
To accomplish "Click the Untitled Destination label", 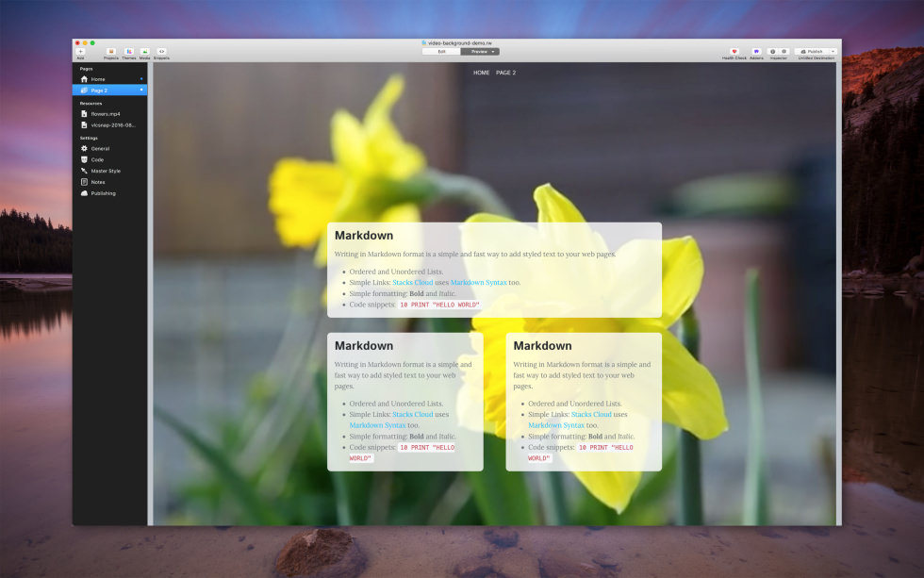I will (817, 58).
